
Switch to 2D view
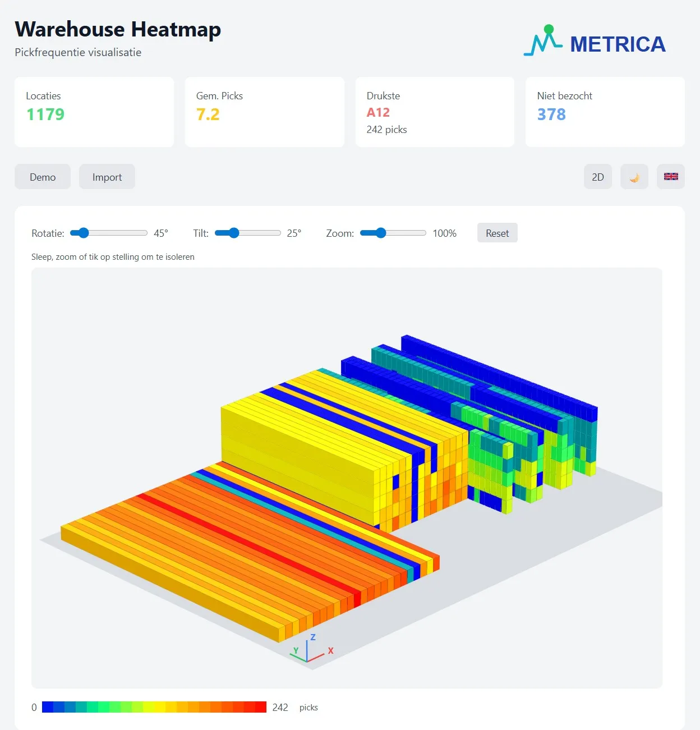click(598, 177)
